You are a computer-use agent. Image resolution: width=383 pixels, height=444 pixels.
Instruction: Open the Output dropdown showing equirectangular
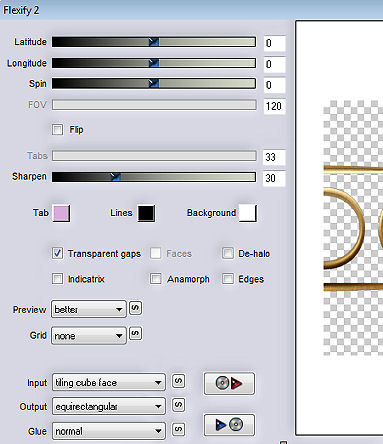point(109,406)
